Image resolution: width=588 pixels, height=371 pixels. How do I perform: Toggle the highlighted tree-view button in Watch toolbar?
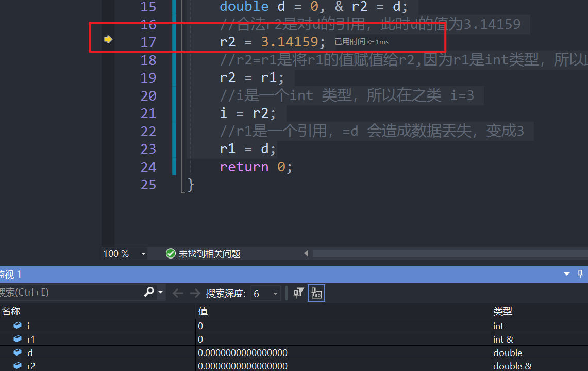click(x=316, y=293)
